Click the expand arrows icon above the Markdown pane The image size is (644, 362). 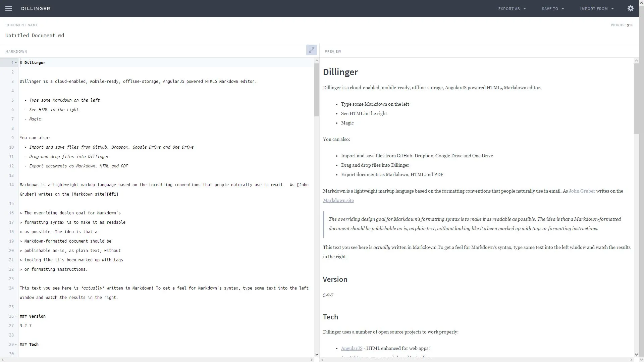point(312,50)
